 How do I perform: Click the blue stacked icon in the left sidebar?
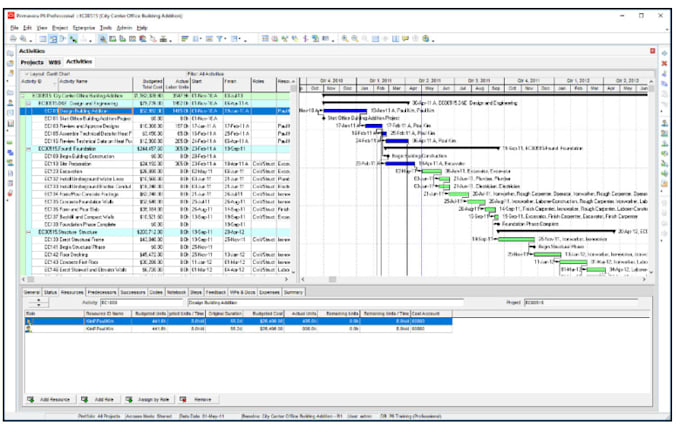(x=10, y=153)
